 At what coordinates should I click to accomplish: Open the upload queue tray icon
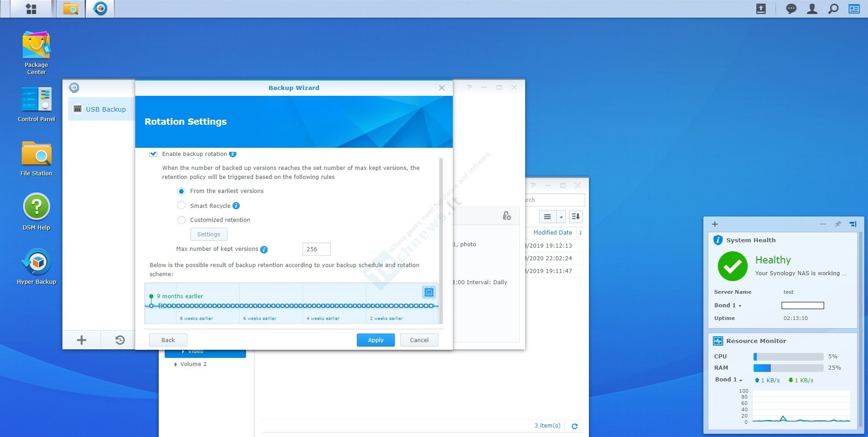(x=761, y=9)
